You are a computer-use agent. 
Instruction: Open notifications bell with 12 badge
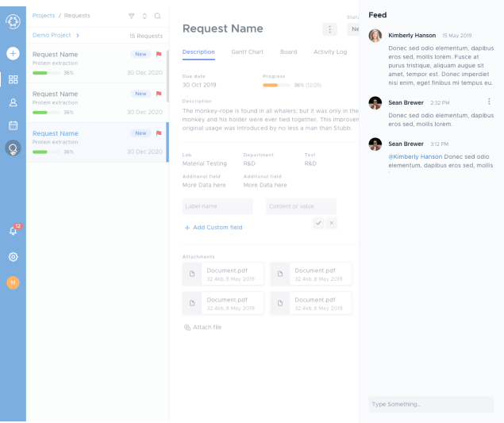tap(13, 230)
